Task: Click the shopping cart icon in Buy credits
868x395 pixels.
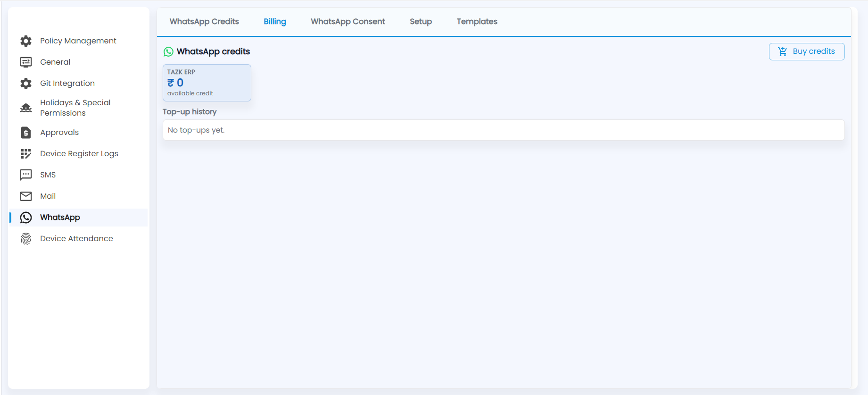Action: pyautogui.click(x=783, y=51)
